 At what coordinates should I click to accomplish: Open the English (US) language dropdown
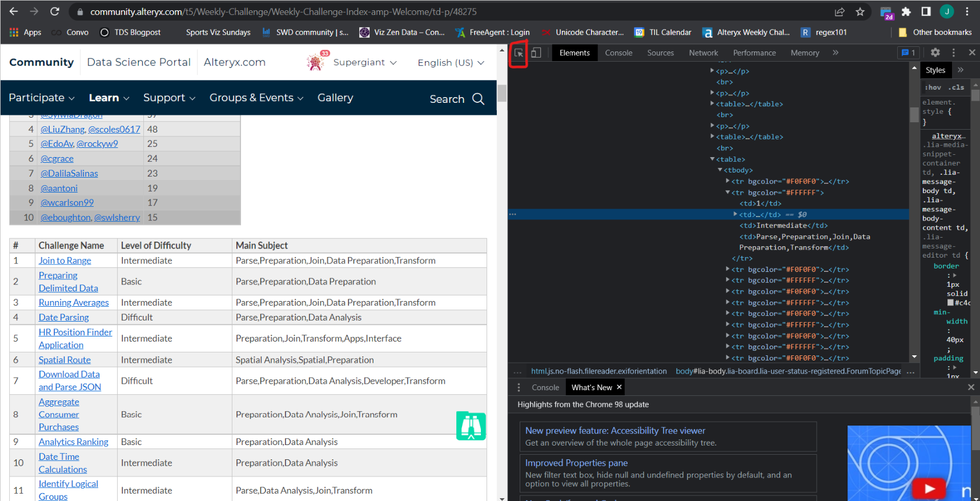(x=451, y=63)
